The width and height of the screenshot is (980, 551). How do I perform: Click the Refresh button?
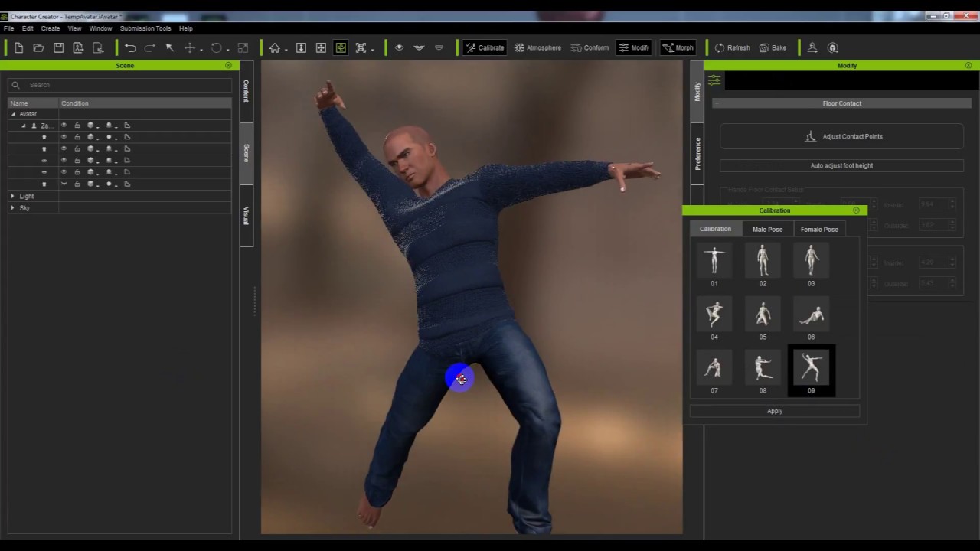(732, 47)
